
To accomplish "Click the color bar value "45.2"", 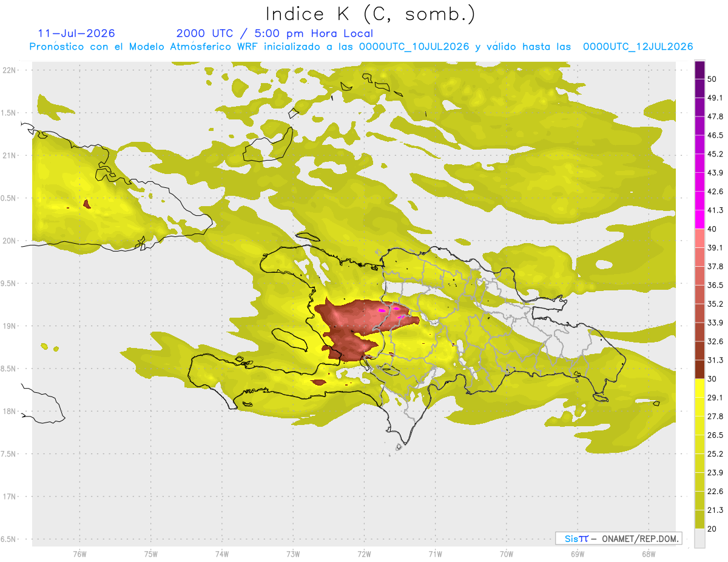I will click(x=715, y=154).
